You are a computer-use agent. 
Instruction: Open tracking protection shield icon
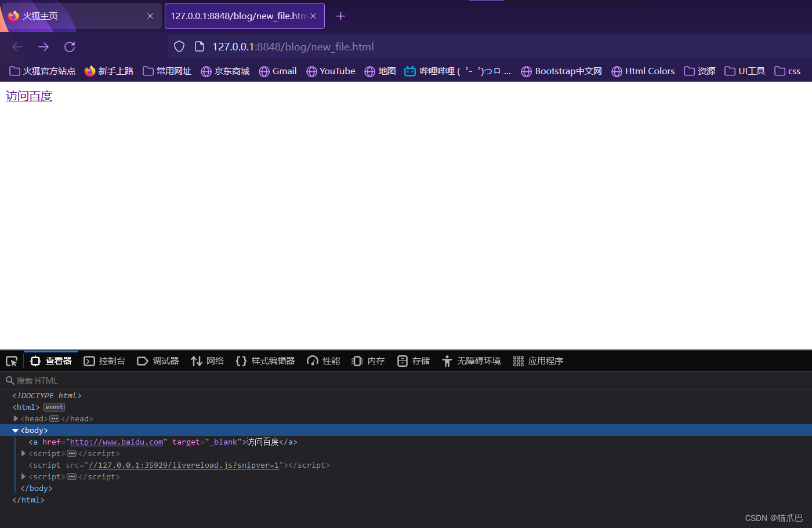click(179, 47)
